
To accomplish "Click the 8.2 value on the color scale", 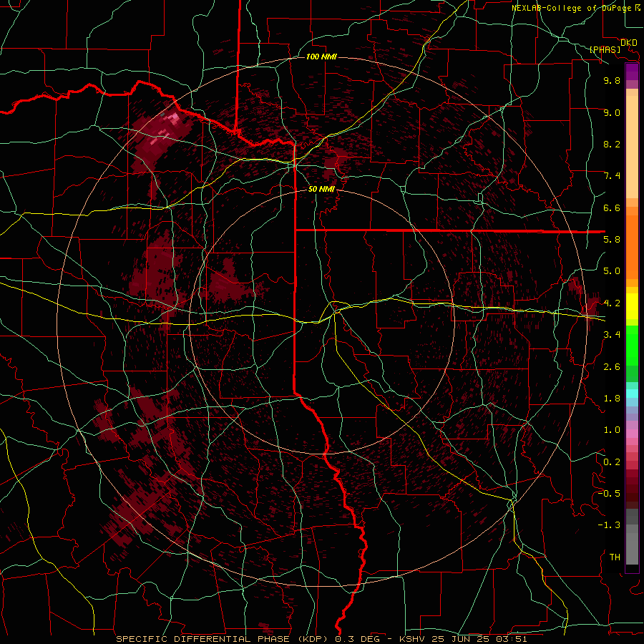I will click(x=612, y=144).
